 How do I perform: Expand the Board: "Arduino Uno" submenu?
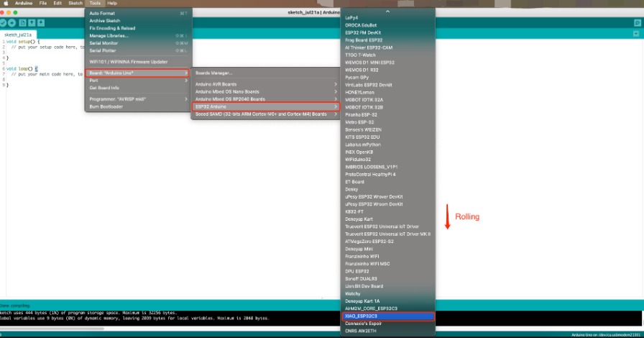coord(138,73)
